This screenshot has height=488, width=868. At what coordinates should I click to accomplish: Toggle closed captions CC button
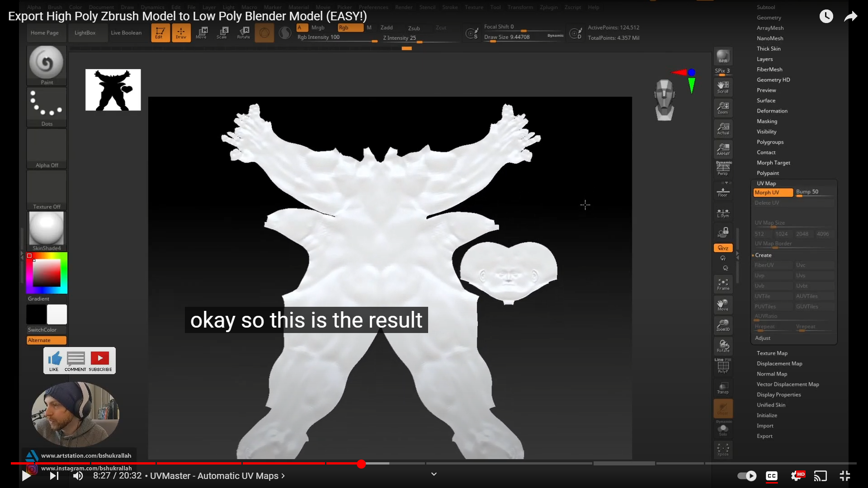pos(771,476)
